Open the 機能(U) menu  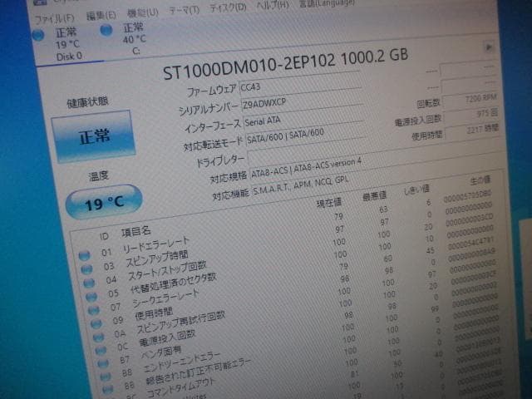pyautogui.click(x=142, y=13)
